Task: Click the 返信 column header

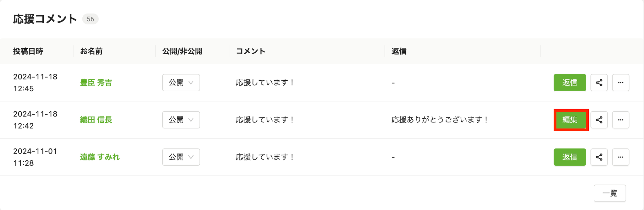Action: 399,51
